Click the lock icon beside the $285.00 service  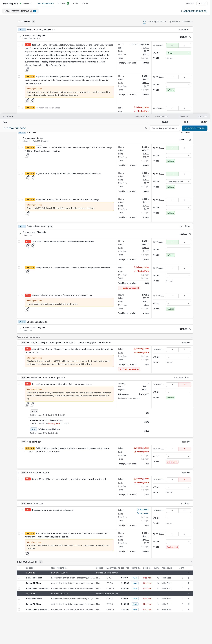(x=190, y=139)
